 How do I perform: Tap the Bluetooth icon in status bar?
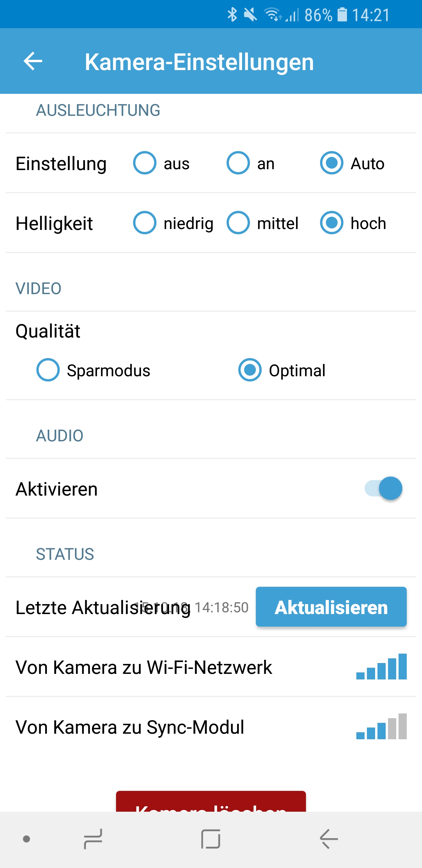[x=232, y=14]
